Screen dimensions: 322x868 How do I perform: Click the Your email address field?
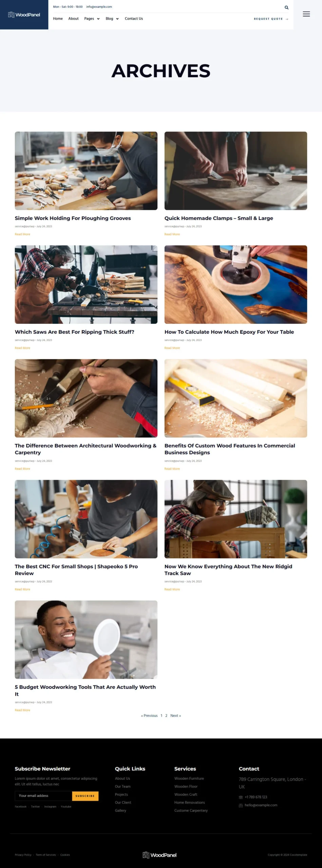click(x=43, y=796)
